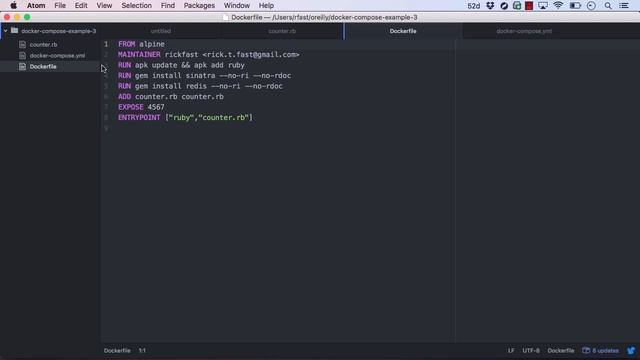Open go-to-line via the 1:1 cursor position
Image resolution: width=640 pixels, height=360 pixels.
[x=142, y=351]
